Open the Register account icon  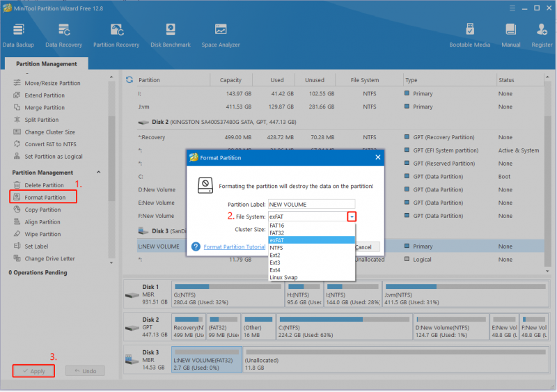point(542,36)
